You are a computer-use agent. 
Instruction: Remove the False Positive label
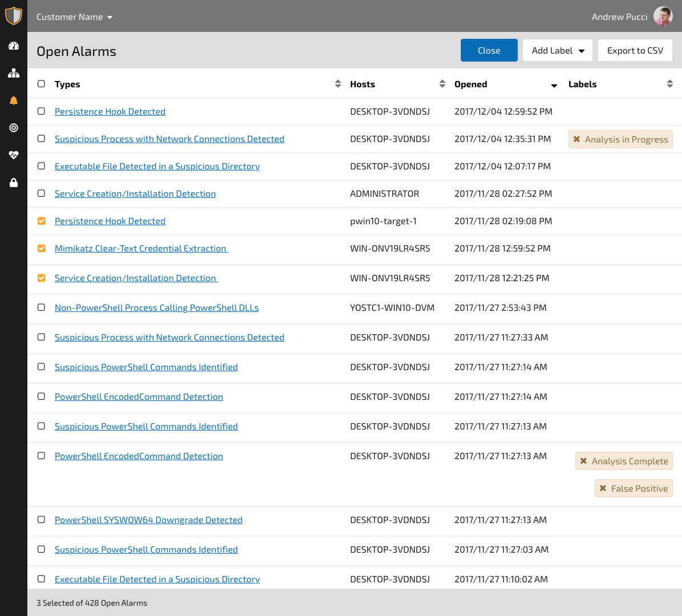(603, 488)
